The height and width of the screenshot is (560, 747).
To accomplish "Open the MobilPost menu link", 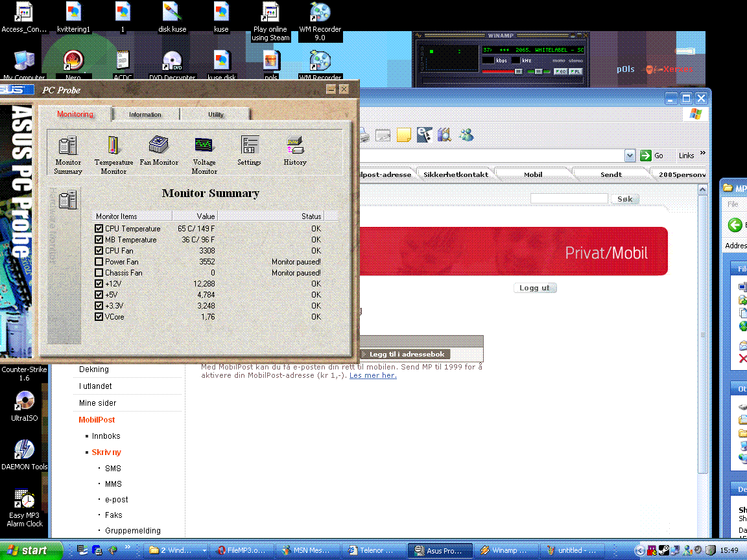I will coord(97,419).
